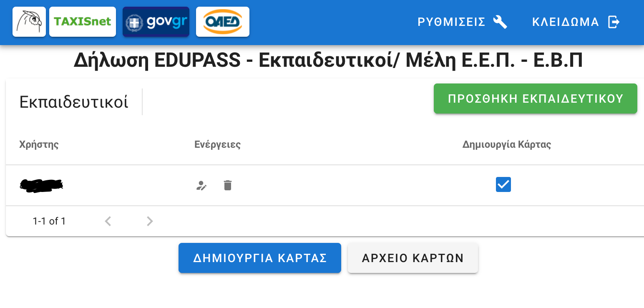Edit the teacher with the pencil-person icon
644x308 pixels.
pyautogui.click(x=201, y=185)
